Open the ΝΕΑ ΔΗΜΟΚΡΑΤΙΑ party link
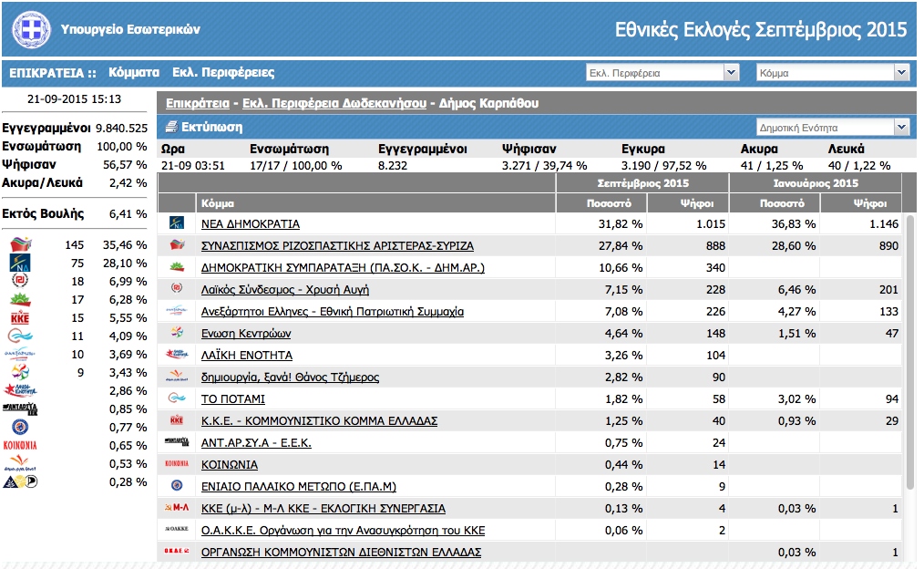 tap(251, 224)
